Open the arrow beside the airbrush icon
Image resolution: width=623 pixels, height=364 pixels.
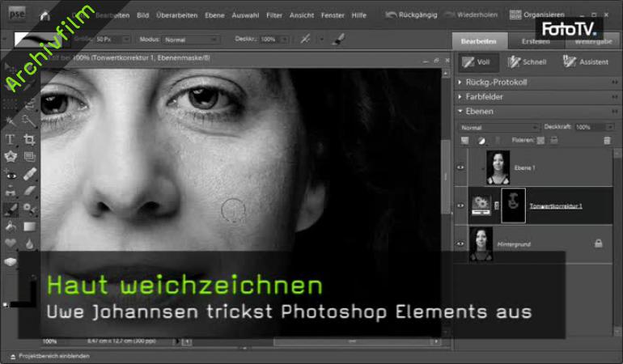pos(321,40)
